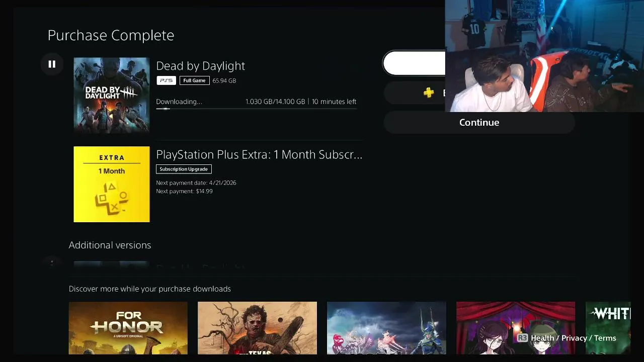Open the Texas Chain Saw Massacre tile
644x362 pixels.
(257, 328)
